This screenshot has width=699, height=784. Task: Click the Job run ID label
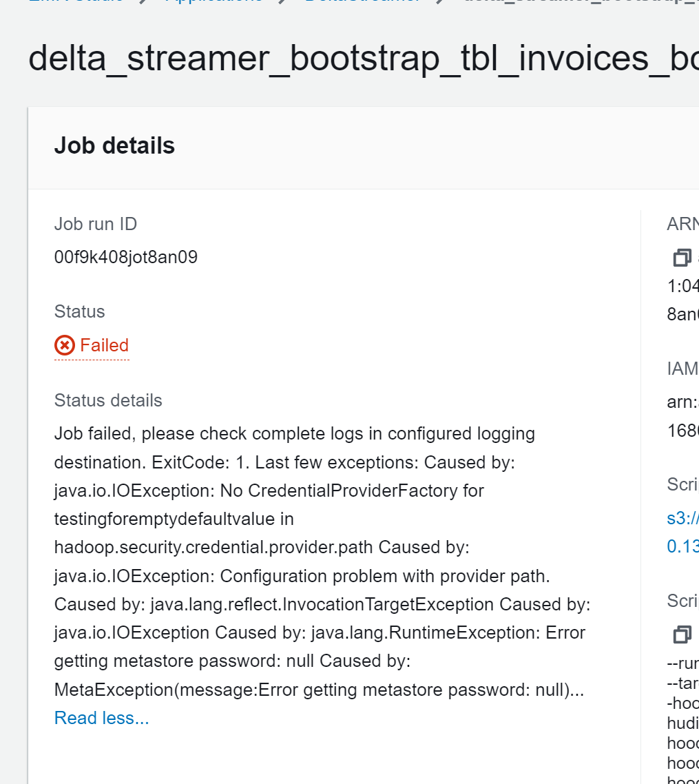96,224
